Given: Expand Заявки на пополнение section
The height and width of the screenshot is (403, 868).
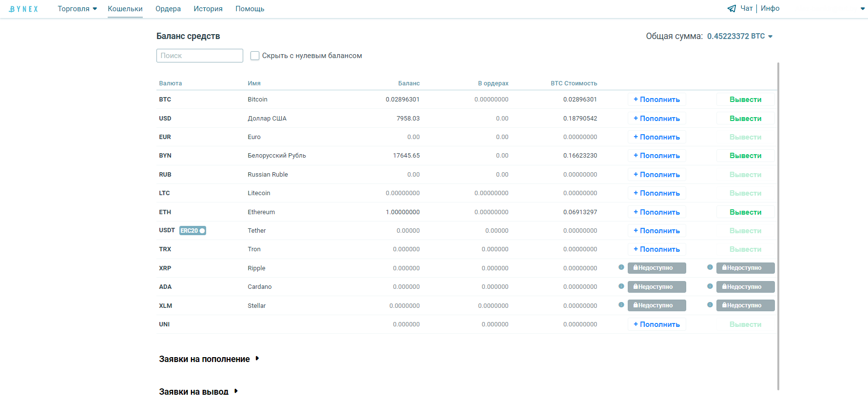Looking at the screenshot, I should pos(209,359).
